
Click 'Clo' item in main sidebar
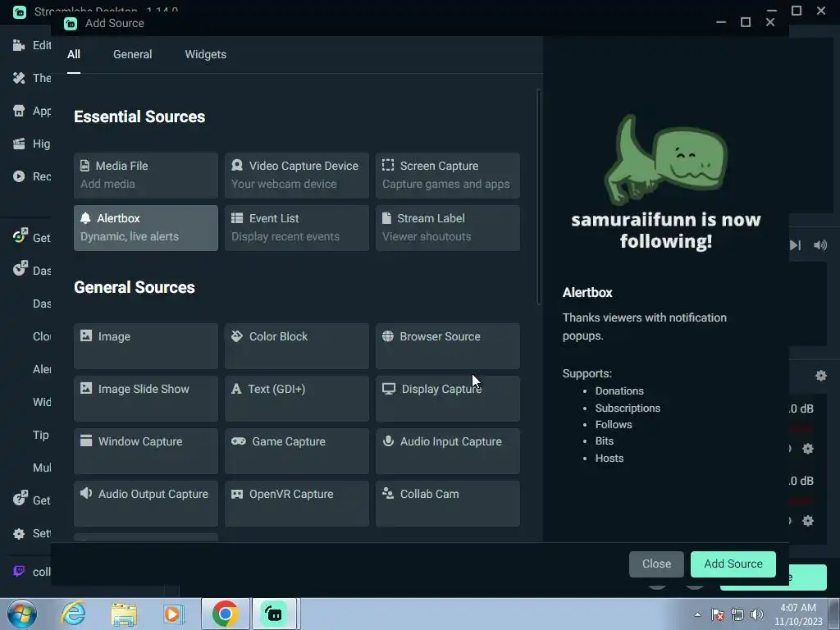[42, 336]
